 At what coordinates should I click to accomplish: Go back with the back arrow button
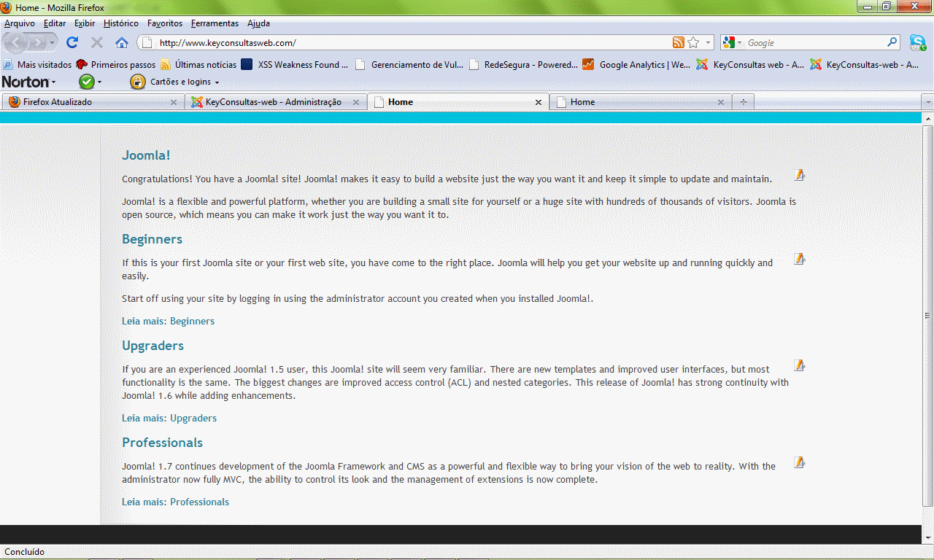pyautogui.click(x=17, y=43)
